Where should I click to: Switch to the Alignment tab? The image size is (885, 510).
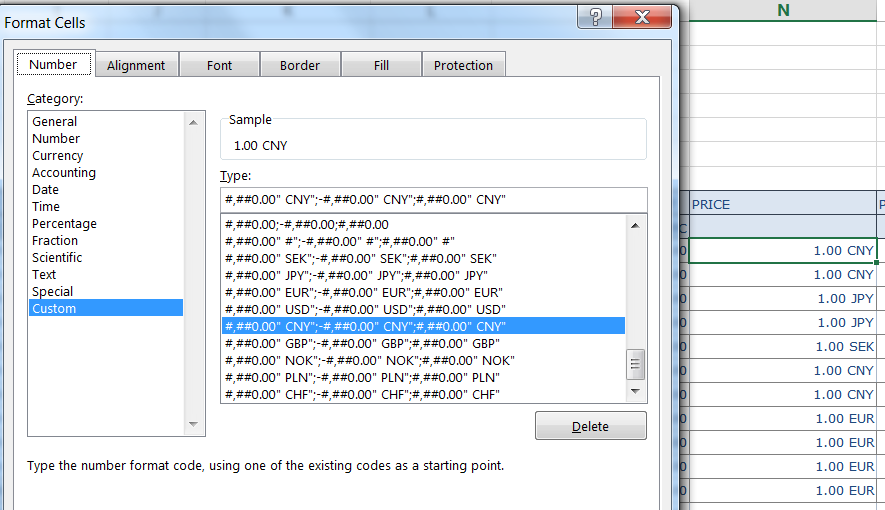(x=136, y=65)
